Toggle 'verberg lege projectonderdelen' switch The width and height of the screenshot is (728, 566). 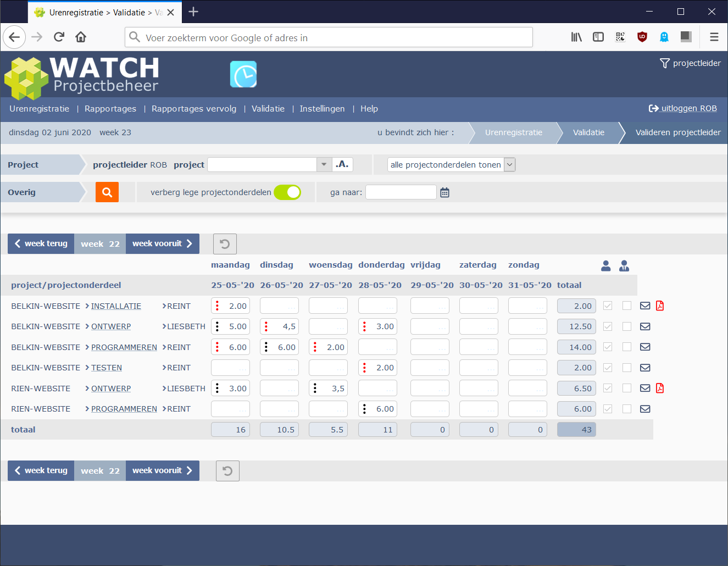(x=287, y=192)
